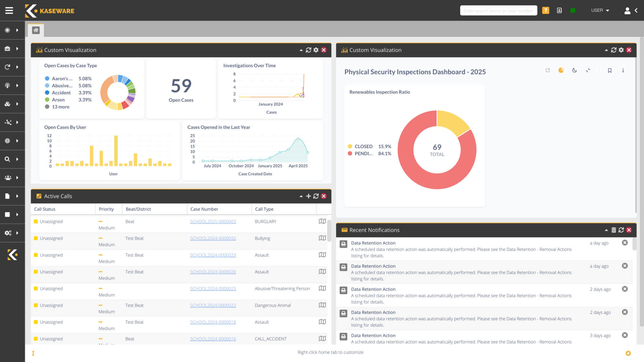Open case SCHOOL2024-0000032 link
644x362 pixels.
click(x=213, y=238)
